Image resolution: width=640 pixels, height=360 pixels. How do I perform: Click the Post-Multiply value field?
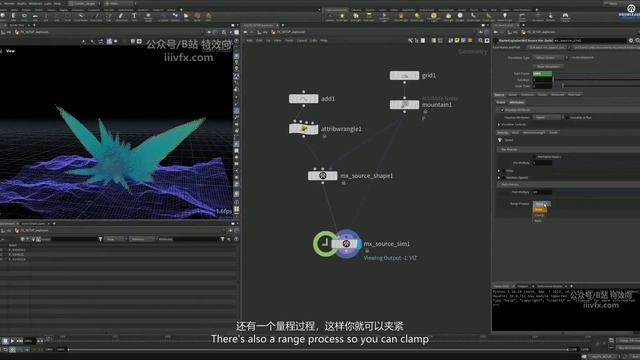(x=542, y=192)
